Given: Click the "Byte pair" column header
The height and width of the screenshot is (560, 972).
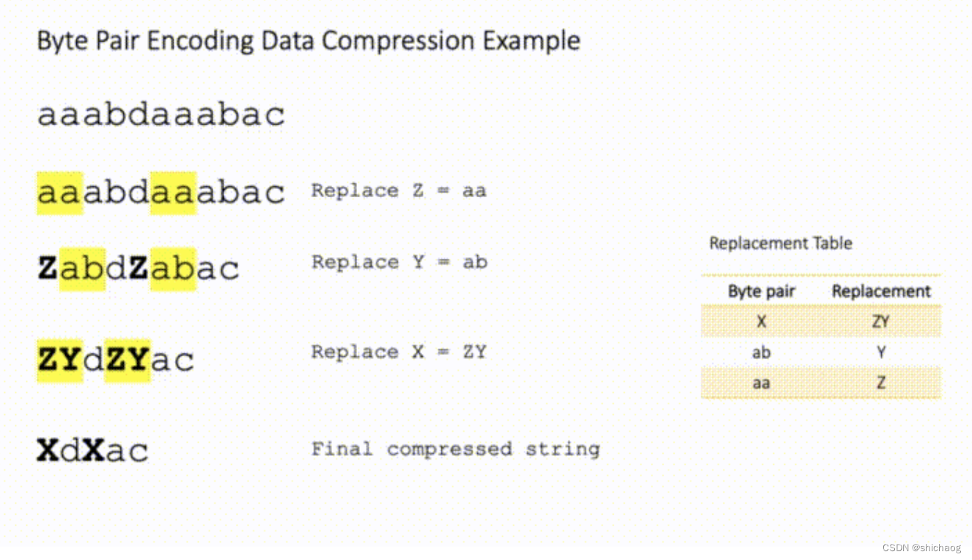Looking at the screenshot, I should tap(761, 291).
